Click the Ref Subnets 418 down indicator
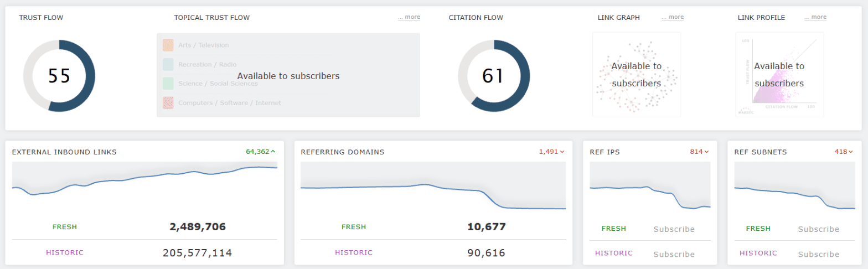868x269 pixels. coord(844,152)
